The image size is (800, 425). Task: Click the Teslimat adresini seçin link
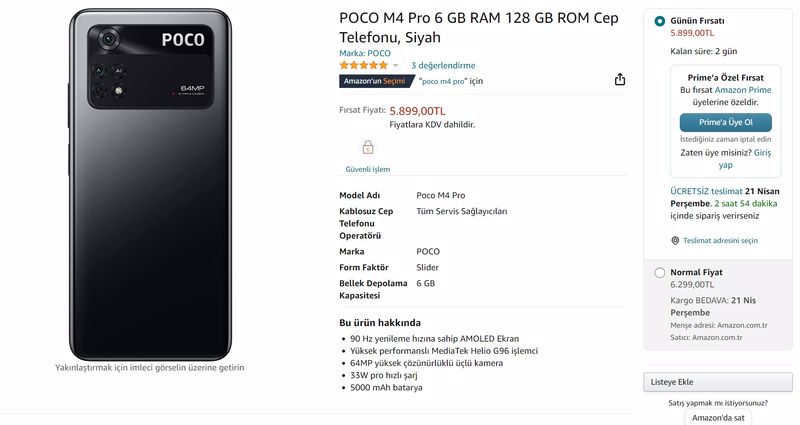coord(720,240)
